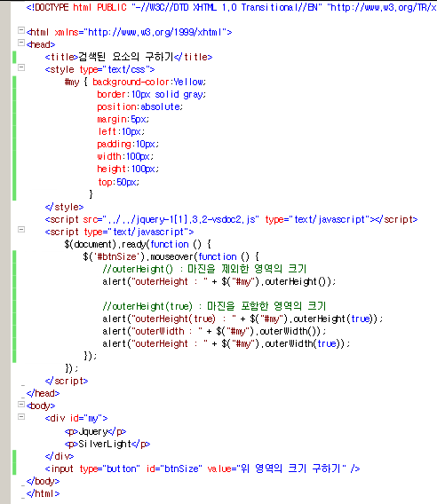Screen dimensions: 437x504
Task: Click the DOCTYPE declaration line
Action: [231, 7]
